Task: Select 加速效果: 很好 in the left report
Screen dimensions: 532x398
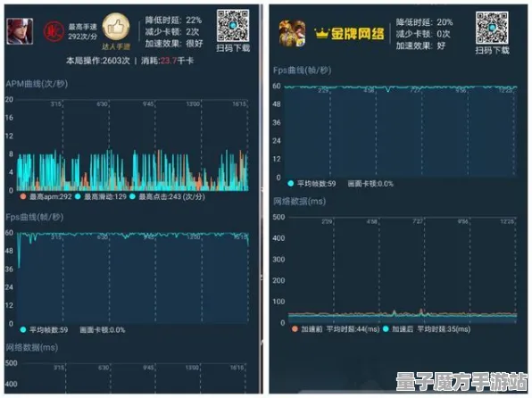Action: [x=174, y=44]
